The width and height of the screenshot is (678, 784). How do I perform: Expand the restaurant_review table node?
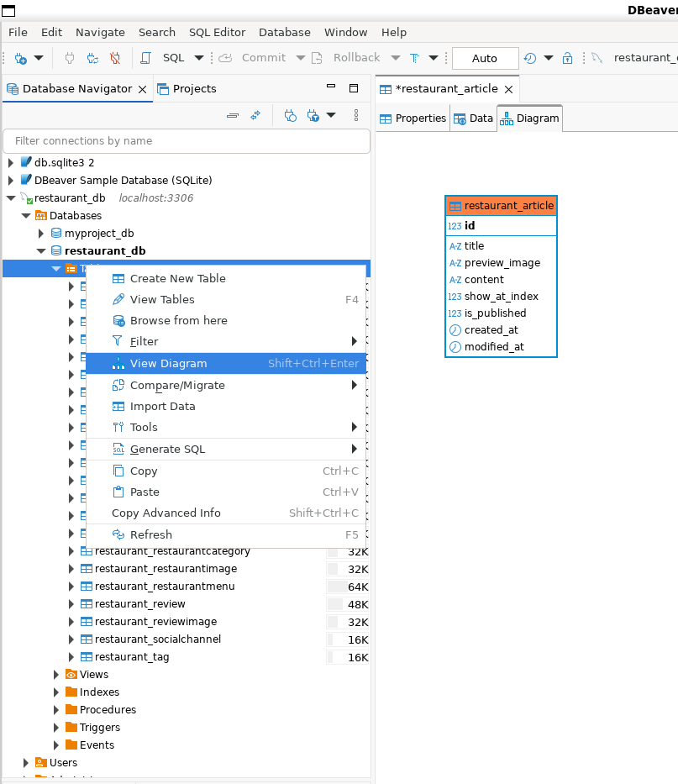pyautogui.click(x=71, y=604)
